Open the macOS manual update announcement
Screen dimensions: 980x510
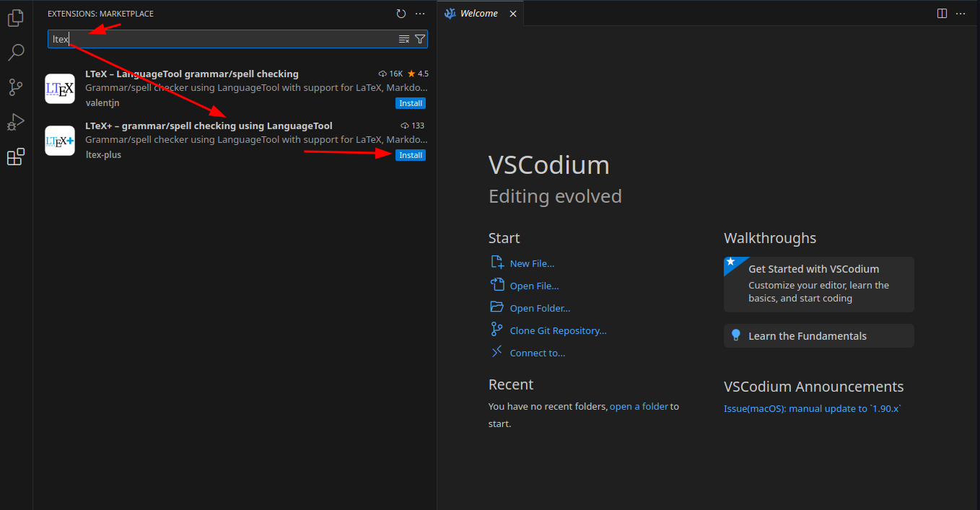pos(813,409)
